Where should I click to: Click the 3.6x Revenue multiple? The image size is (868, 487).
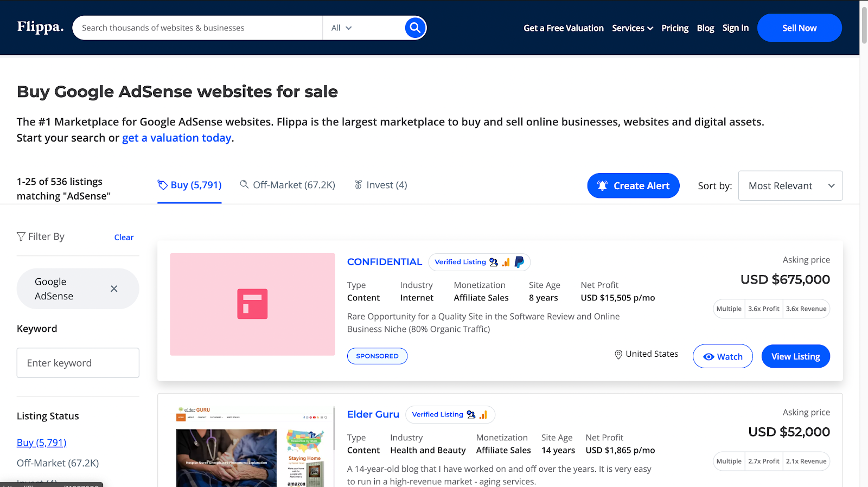tap(806, 309)
